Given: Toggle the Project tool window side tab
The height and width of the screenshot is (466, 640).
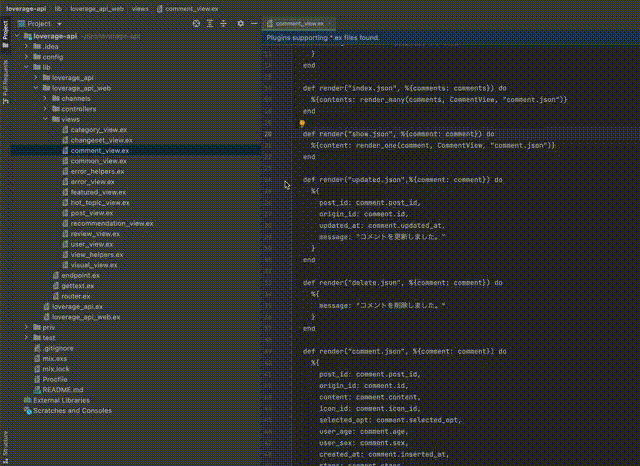Looking at the screenshot, I should coord(5,34).
